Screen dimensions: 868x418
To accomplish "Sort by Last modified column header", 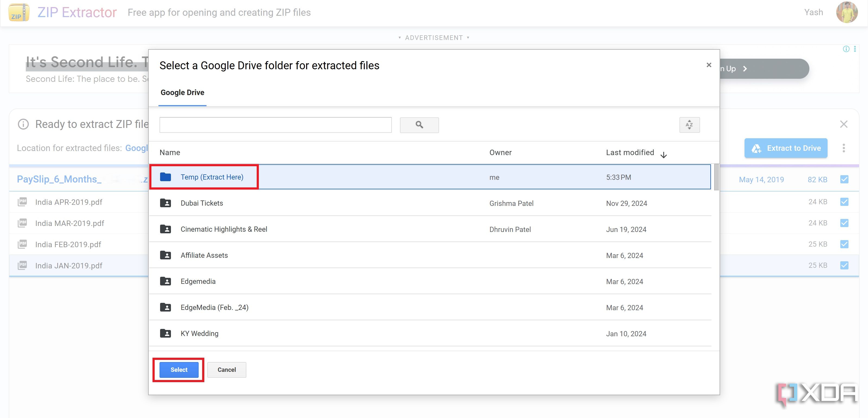I will tap(630, 152).
